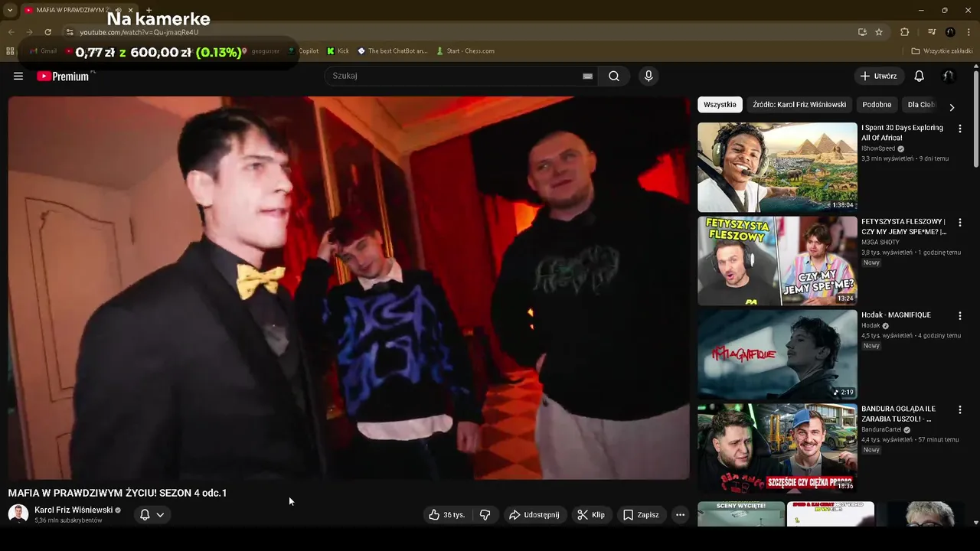
Task: Select Źródło: Karol Friz Wiśniewski chip
Action: [799, 105]
